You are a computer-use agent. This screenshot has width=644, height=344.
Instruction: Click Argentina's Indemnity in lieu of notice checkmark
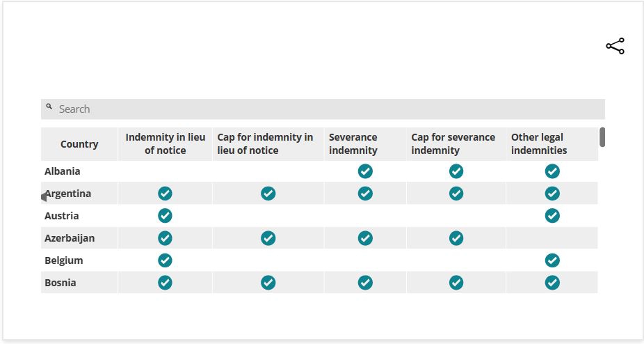165,194
